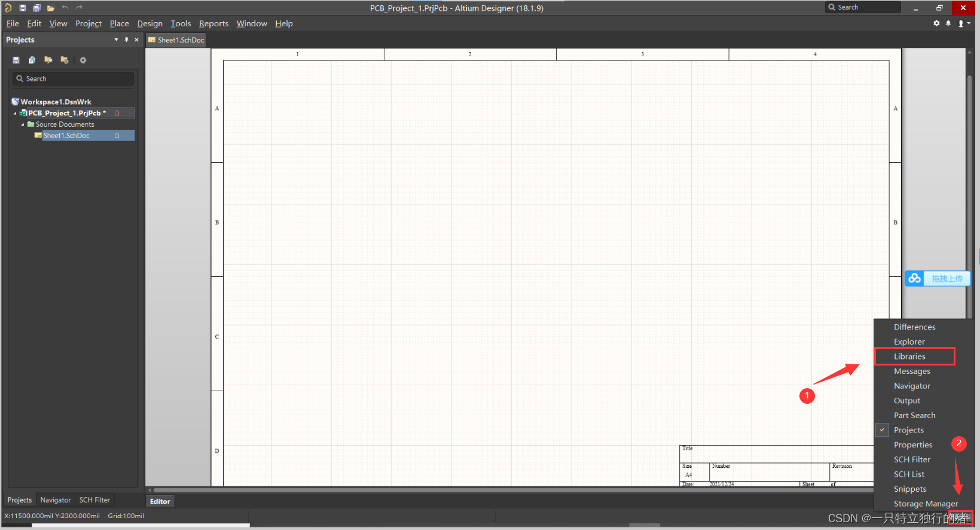Pin the Projects panel
Viewport: 980px width, 530px height.
point(126,39)
